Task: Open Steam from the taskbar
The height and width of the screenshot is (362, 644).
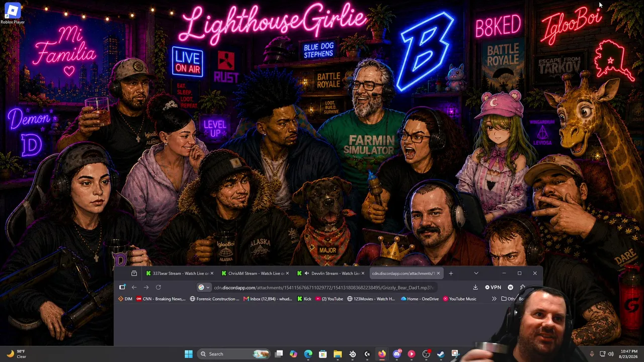Action: pos(441,354)
